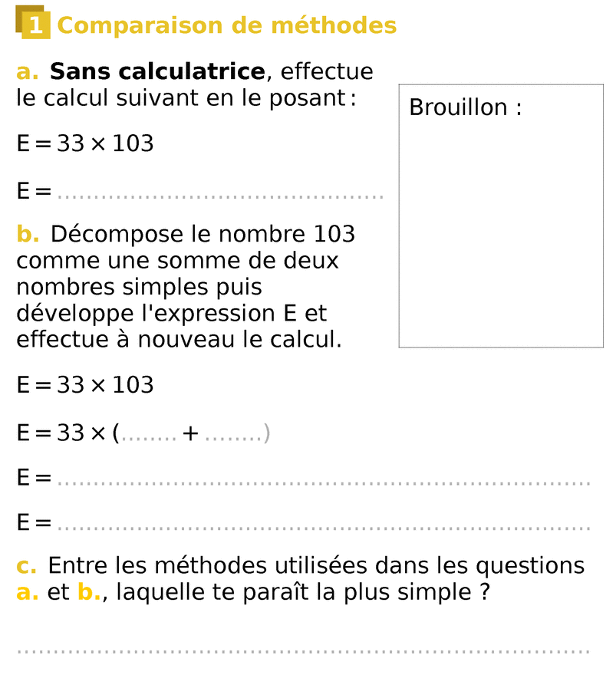Click the dotted answer line under question a

click(221, 196)
